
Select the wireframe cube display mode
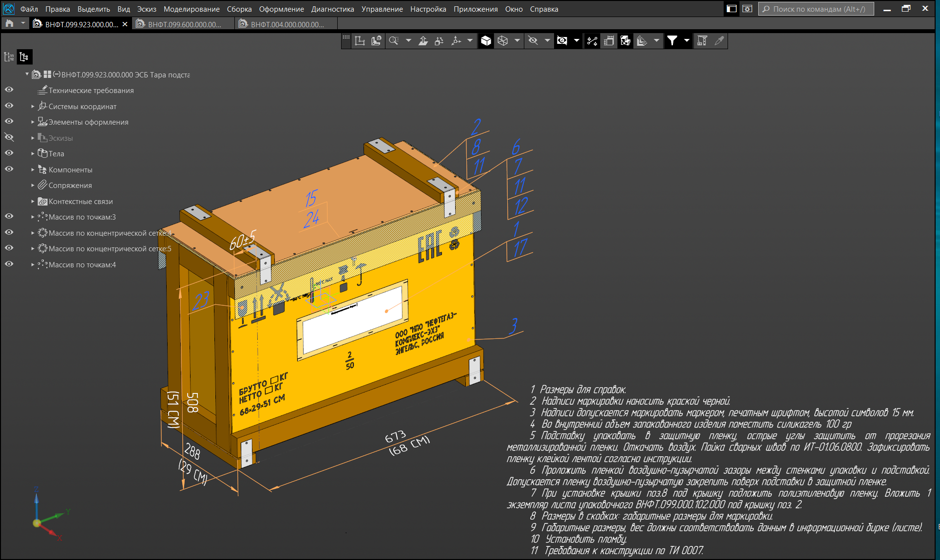click(x=503, y=41)
